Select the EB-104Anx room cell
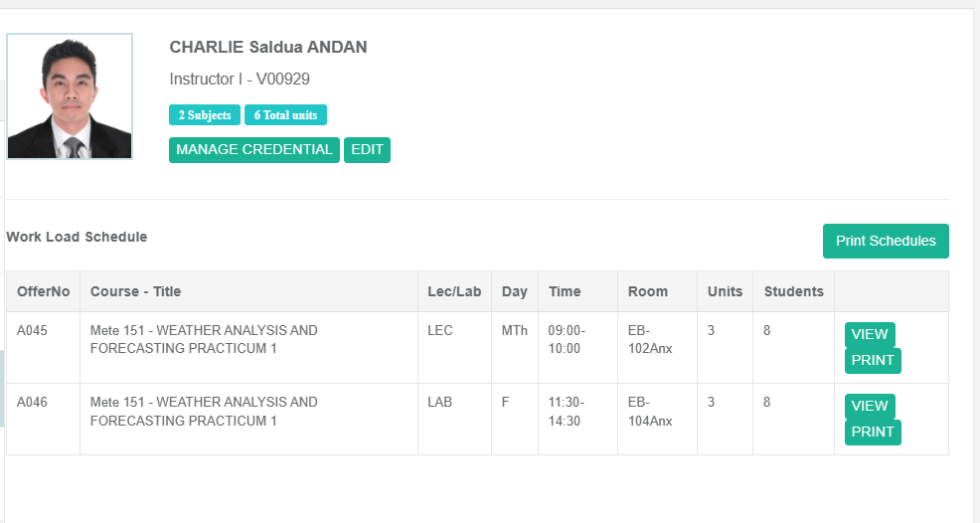The image size is (980, 523). coord(650,412)
